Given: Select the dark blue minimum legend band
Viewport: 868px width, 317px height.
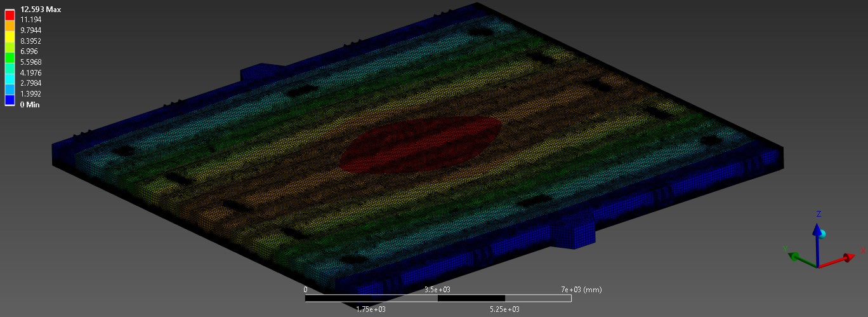Looking at the screenshot, I should 10,99.
